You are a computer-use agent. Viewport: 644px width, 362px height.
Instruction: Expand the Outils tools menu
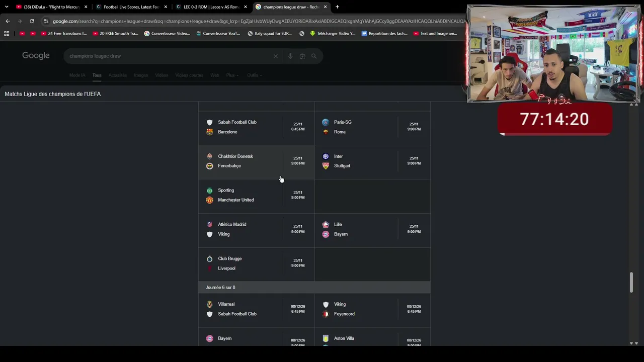coord(254,75)
